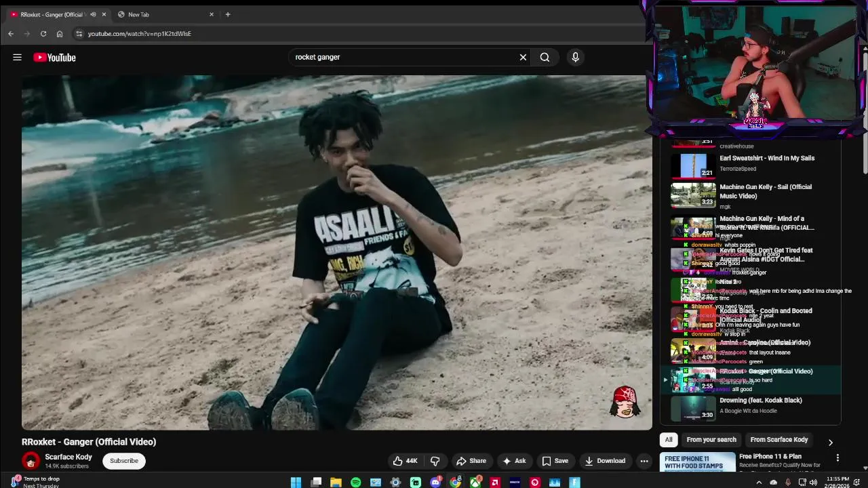Image resolution: width=868 pixels, height=488 pixels.
Task: Show hidden system tray icons chevron
Action: (x=759, y=483)
